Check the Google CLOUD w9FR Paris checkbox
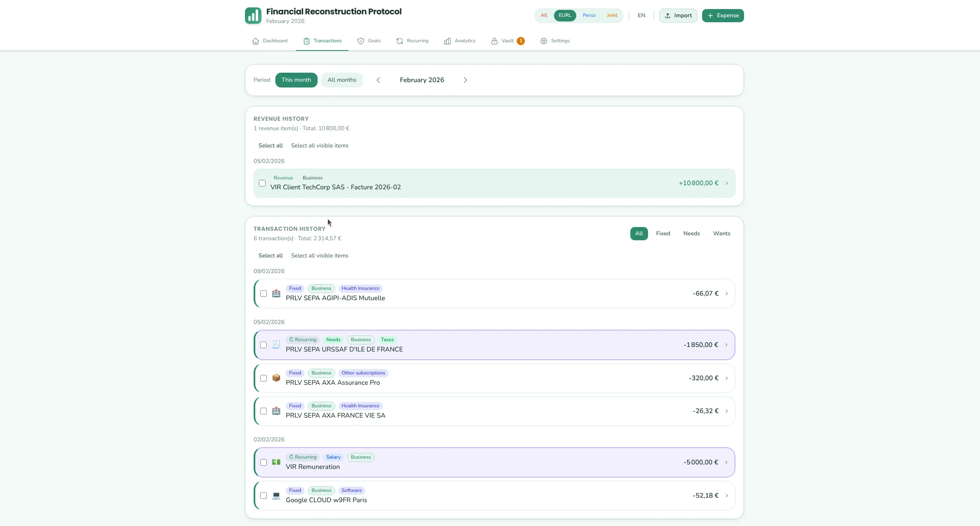The image size is (980, 526). [264, 496]
